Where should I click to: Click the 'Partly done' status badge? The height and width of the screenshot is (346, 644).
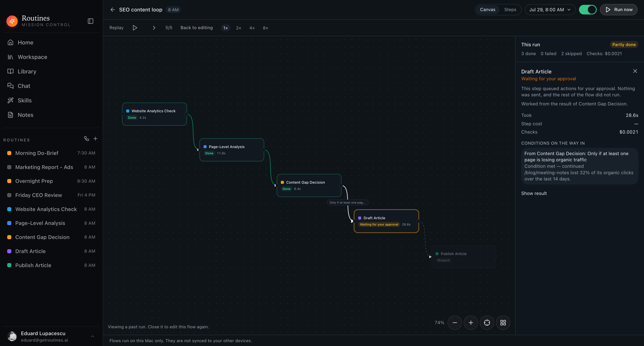click(624, 45)
